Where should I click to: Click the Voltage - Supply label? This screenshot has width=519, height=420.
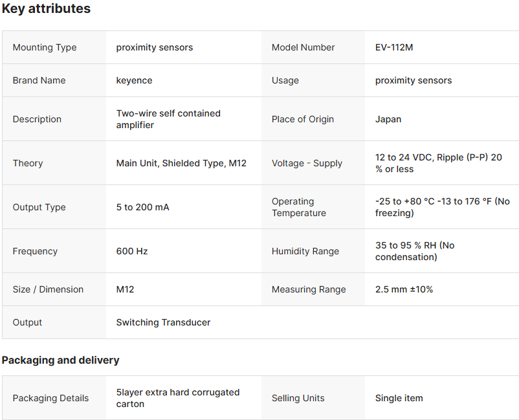click(x=307, y=163)
